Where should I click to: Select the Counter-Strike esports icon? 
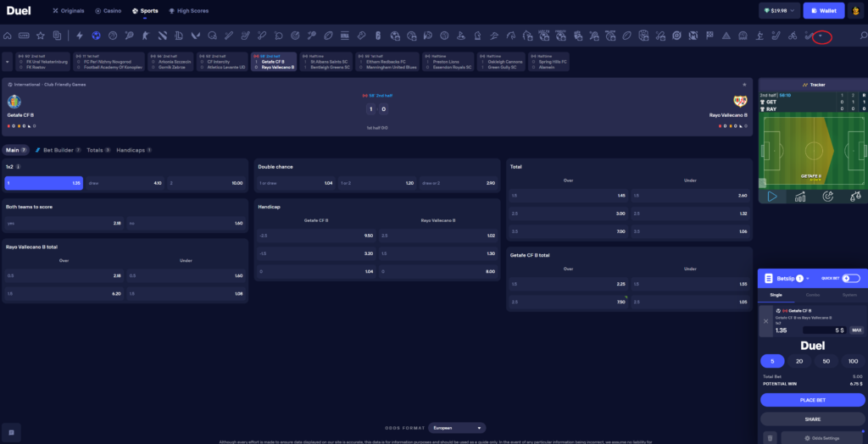point(146,36)
